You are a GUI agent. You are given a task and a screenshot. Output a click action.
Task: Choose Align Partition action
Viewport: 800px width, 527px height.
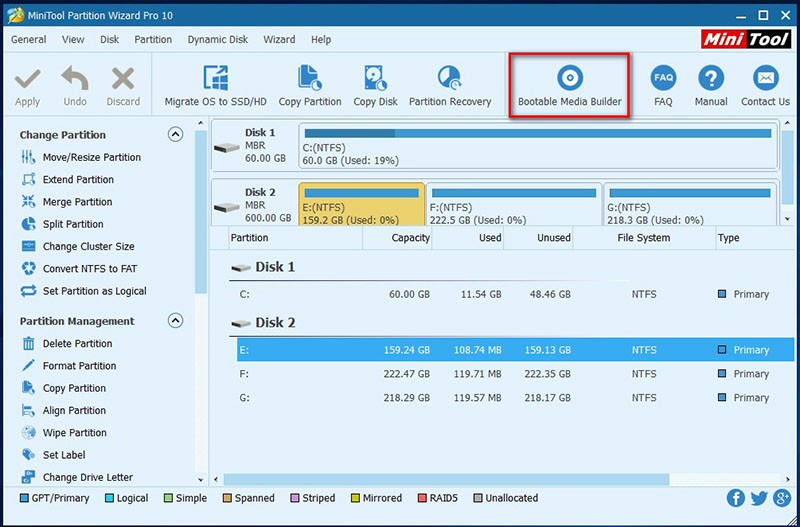coord(64,411)
